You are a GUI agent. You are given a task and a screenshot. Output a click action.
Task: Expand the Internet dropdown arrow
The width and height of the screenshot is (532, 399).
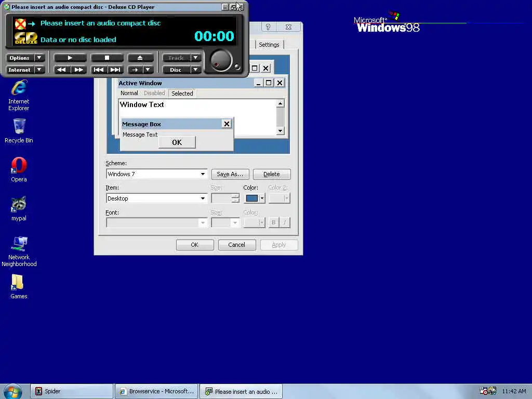click(x=39, y=70)
